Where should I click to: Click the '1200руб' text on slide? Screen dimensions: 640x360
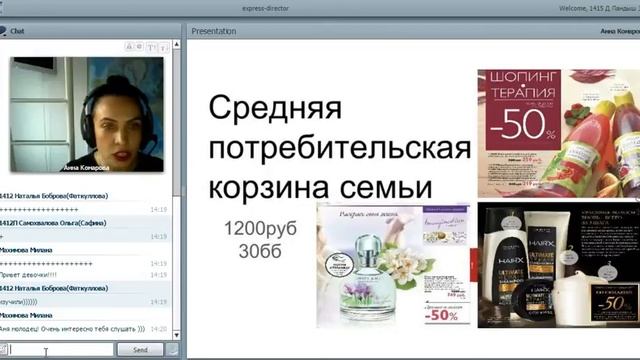260,228
